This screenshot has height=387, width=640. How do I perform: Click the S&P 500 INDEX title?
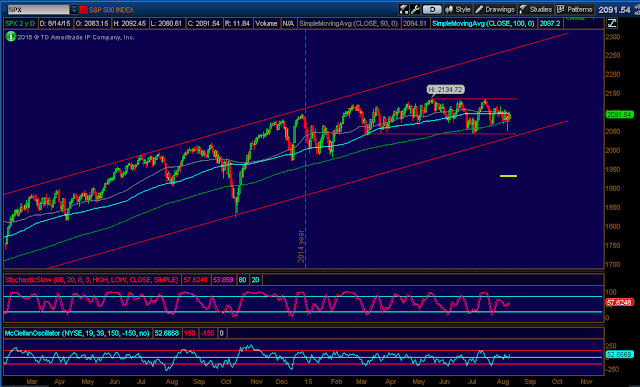[x=111, y=9]
